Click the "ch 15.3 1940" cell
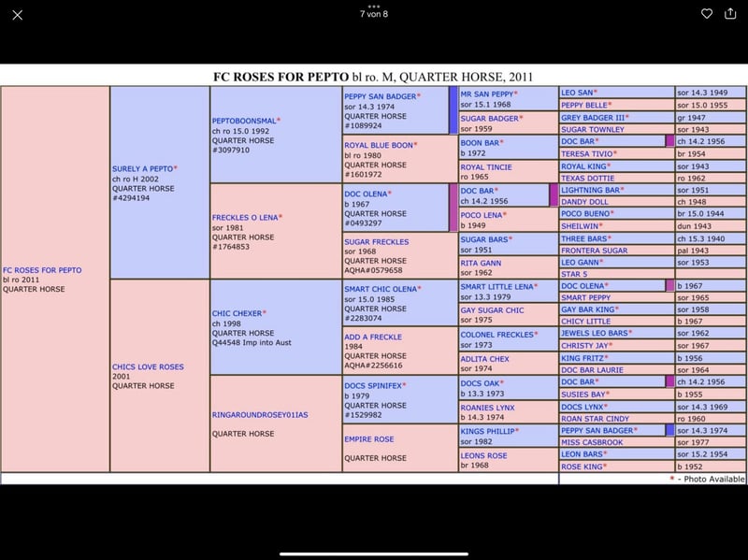This screenshot has width=748, height=560. 711,238
